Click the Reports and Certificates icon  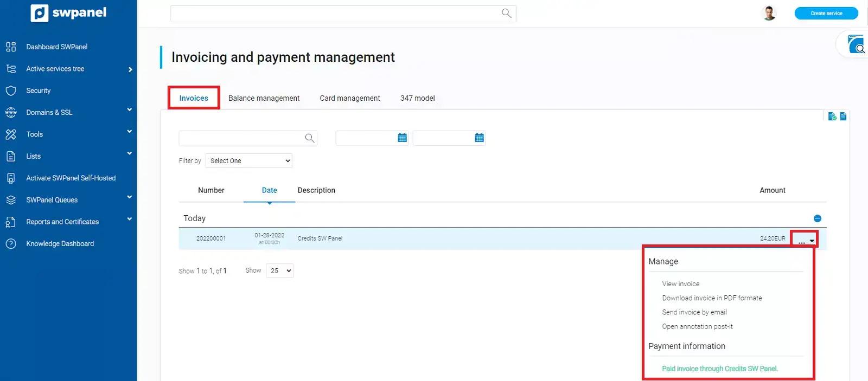point(11,222)
